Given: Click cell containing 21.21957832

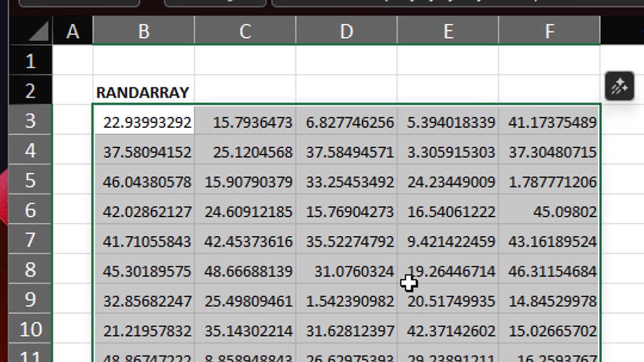Looking at the screenshot, I should (x=143, y=329).
